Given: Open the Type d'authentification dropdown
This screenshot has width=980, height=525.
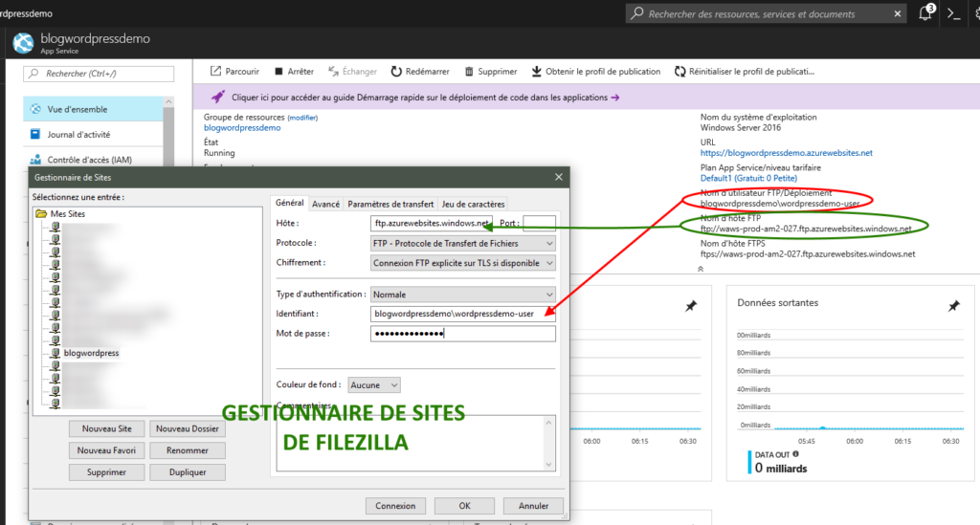Looking at the screenshot, I should 462,294.
